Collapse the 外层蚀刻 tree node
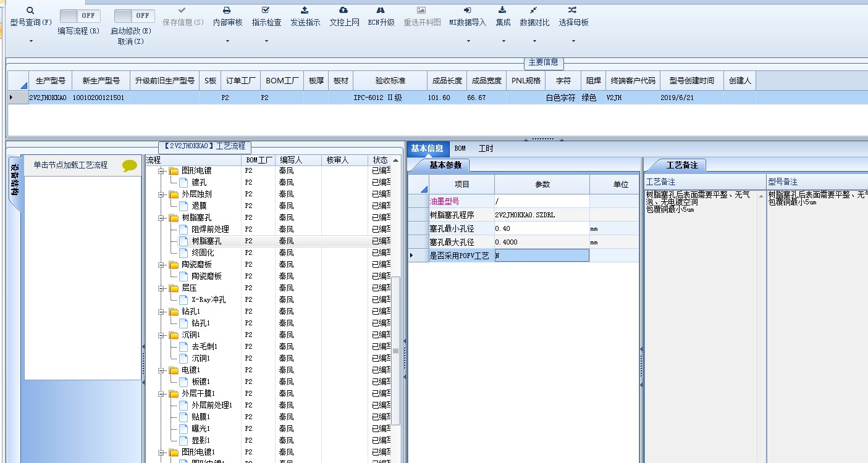Viewport: 868px width, 463px height. click(x=161, y=194)
